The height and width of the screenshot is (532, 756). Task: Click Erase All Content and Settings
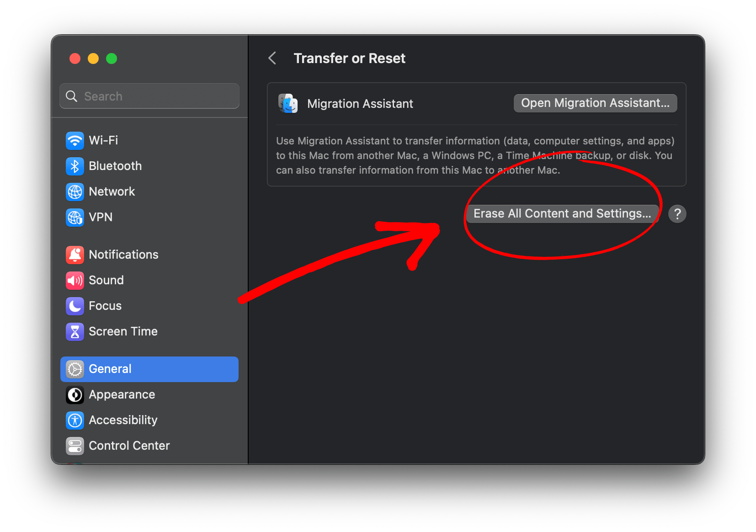[562, 213]
